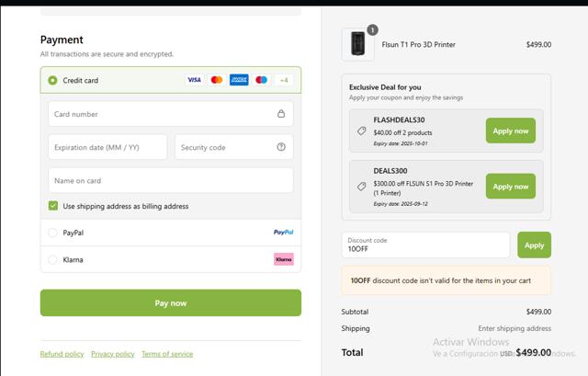Click the Subtotal amount $499.00
This screenshot has width=588, height=376.
pos(538,312)
